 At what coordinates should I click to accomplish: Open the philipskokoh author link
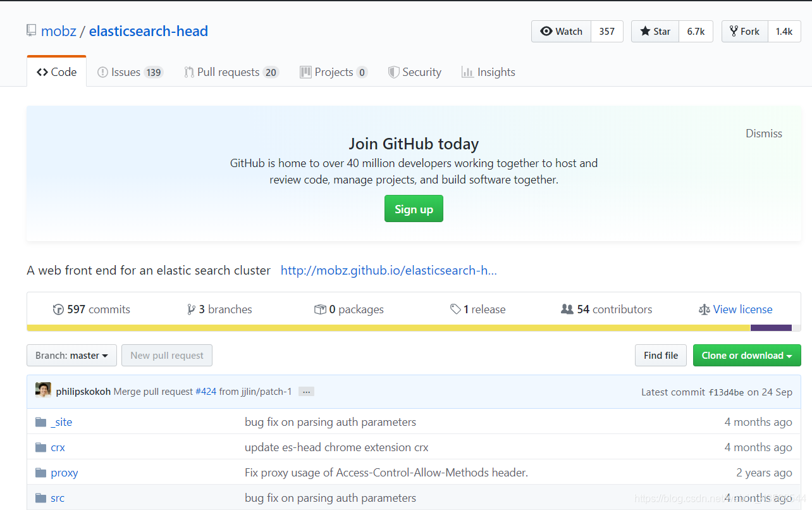[x=83, y=392]
